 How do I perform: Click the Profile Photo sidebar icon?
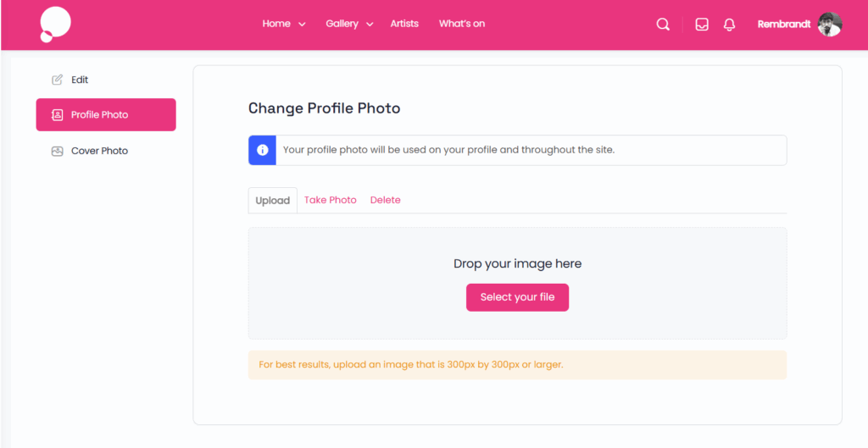pyautogui.click(x=58, y=114)
